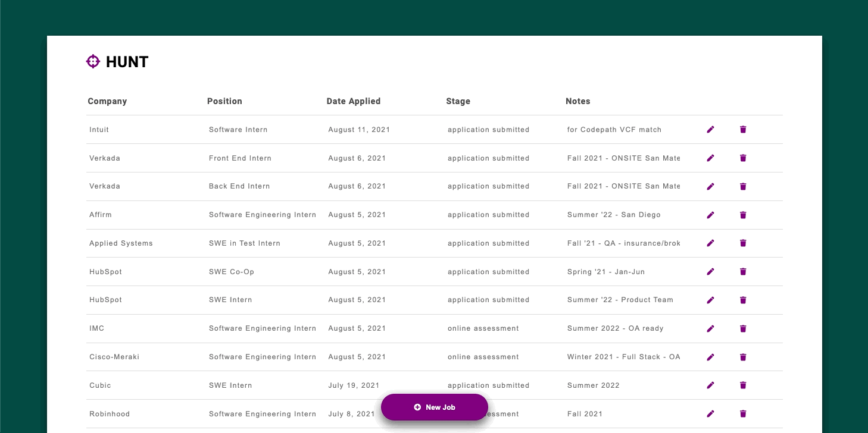Viewport: 868px width, 433px height.
Task: Delete the Affirm job entry
Action: click(x=743, y=215)
